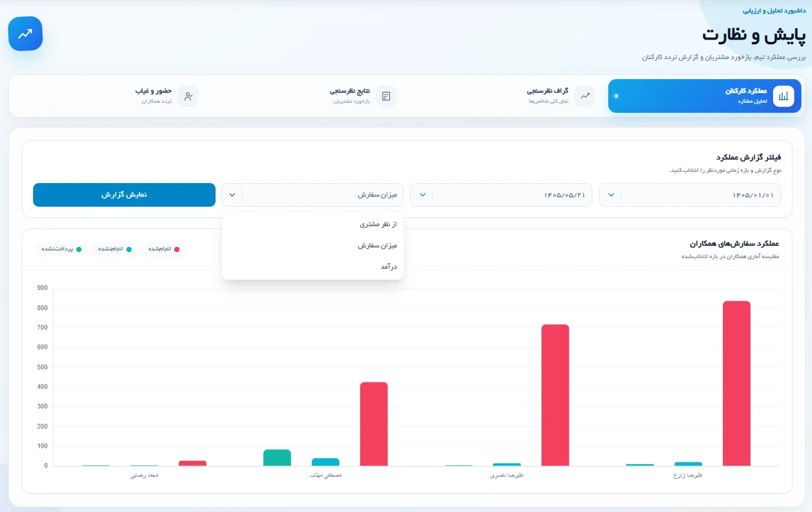Collapse the میزان سفارش report type dropdown

pyautogui.click(x=232, y=195)
